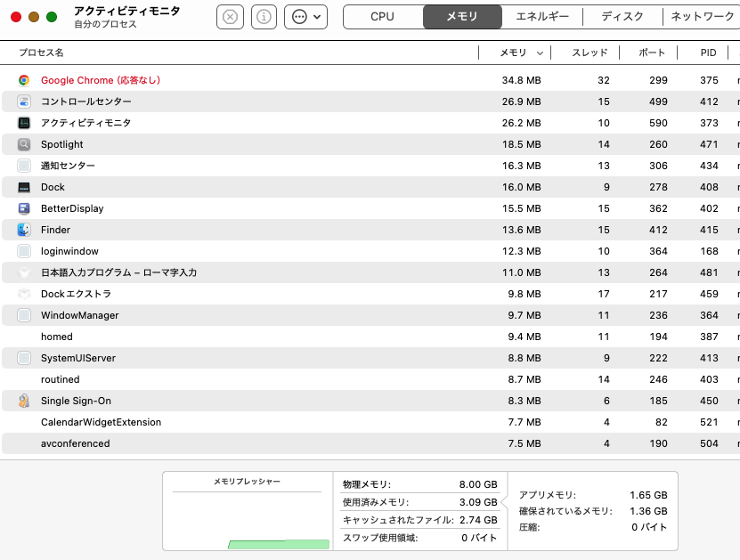
Task: Click the BetterDisplay process icon
Action: click(24, 208)
